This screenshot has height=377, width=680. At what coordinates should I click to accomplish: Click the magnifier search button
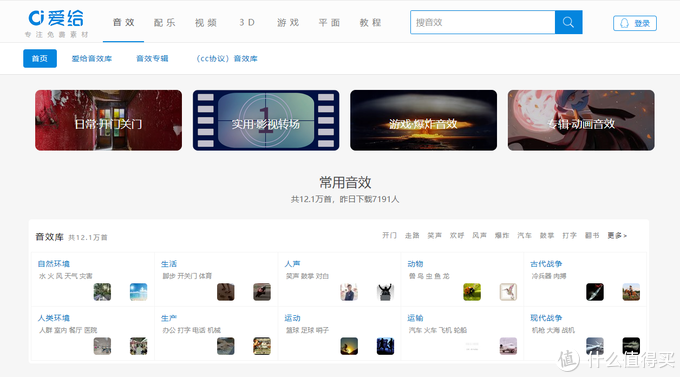pos(568,22)
